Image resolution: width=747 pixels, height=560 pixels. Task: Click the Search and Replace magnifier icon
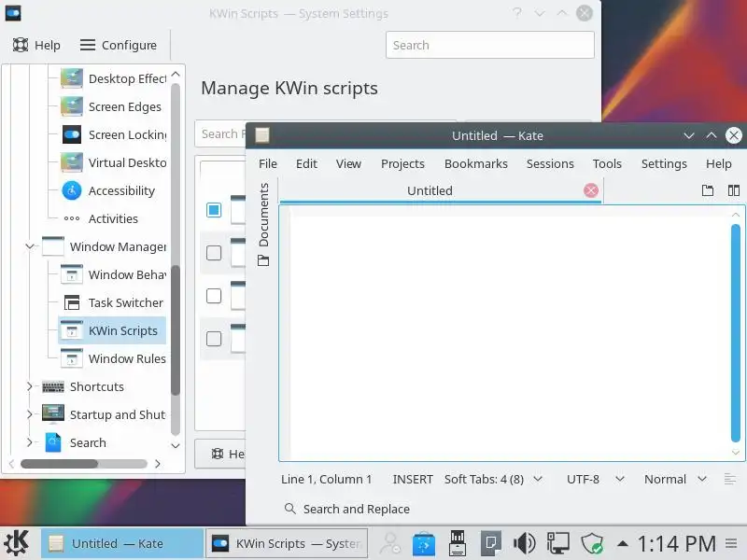[x=289, y=509]
